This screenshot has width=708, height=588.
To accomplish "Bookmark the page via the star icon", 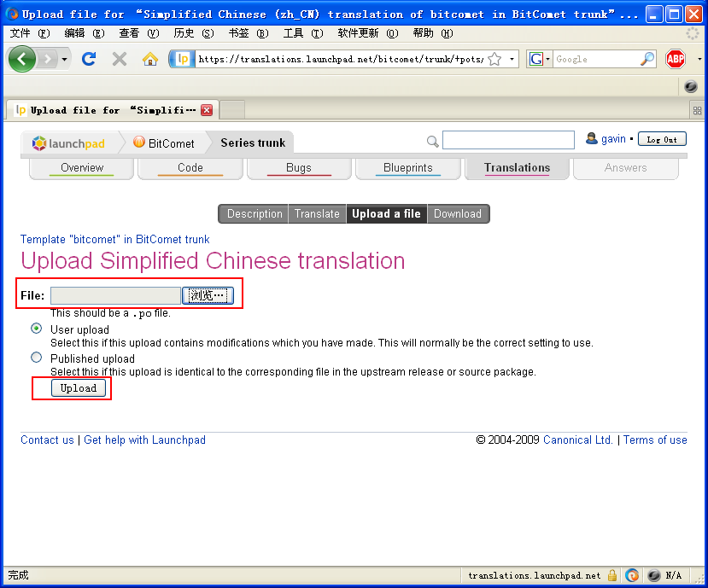I will point(494,59).
